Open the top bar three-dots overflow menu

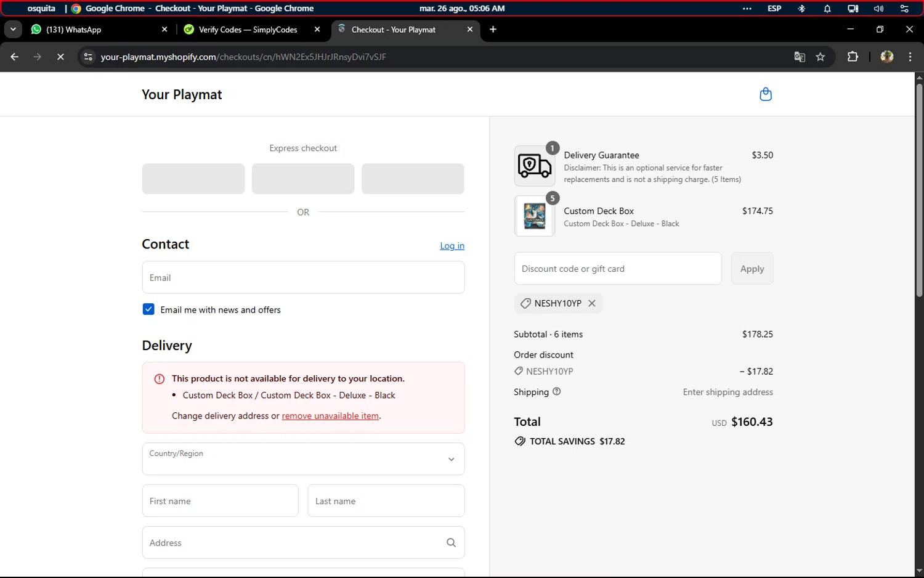[747, 9]
